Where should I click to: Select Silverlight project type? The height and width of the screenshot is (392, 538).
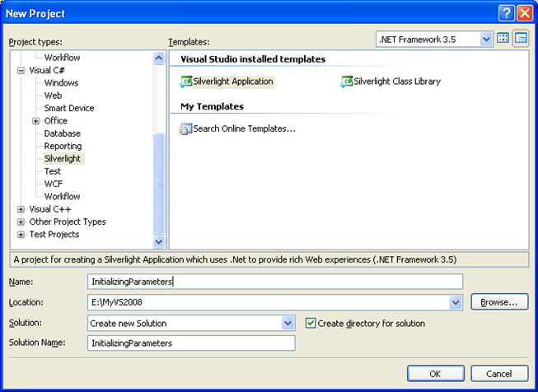tap(63, 159)
